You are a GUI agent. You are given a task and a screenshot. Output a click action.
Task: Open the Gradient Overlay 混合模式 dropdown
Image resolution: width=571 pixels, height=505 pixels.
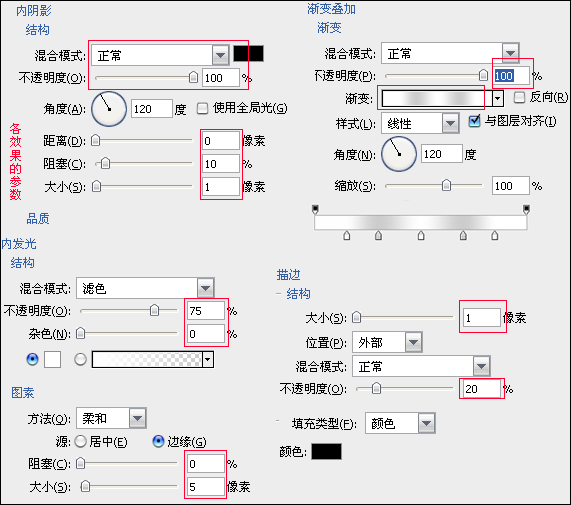(x=450, y=53)
